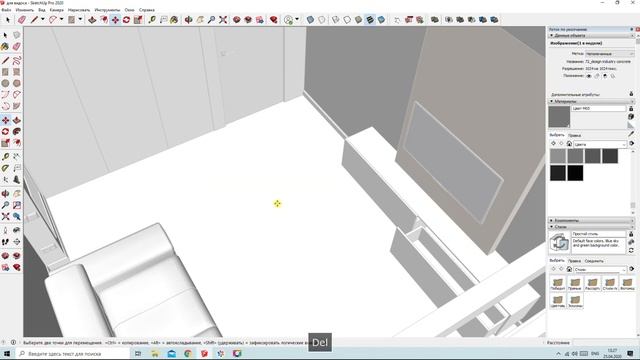Click the Sample Paint eyedropper in Materials
This screenshot has height=360, width=640.
(631, 133)
